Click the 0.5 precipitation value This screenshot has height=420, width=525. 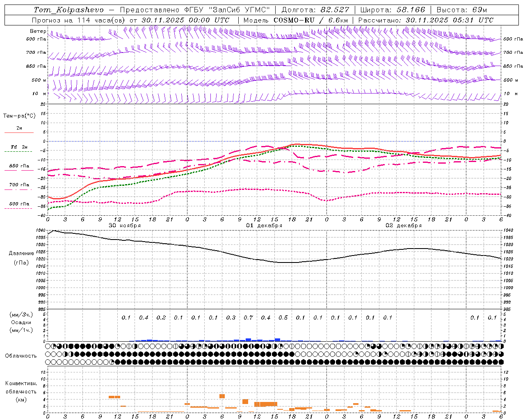tap(283, 317)
